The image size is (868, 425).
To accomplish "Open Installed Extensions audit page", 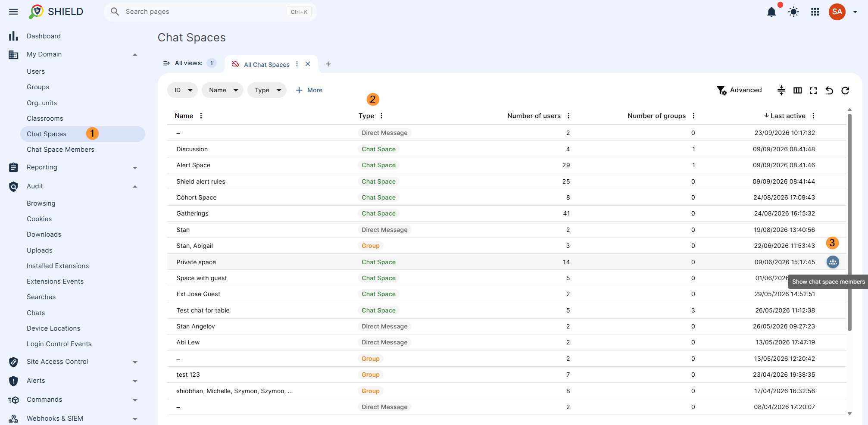I will pyautogui.click(x=58, y=266).
